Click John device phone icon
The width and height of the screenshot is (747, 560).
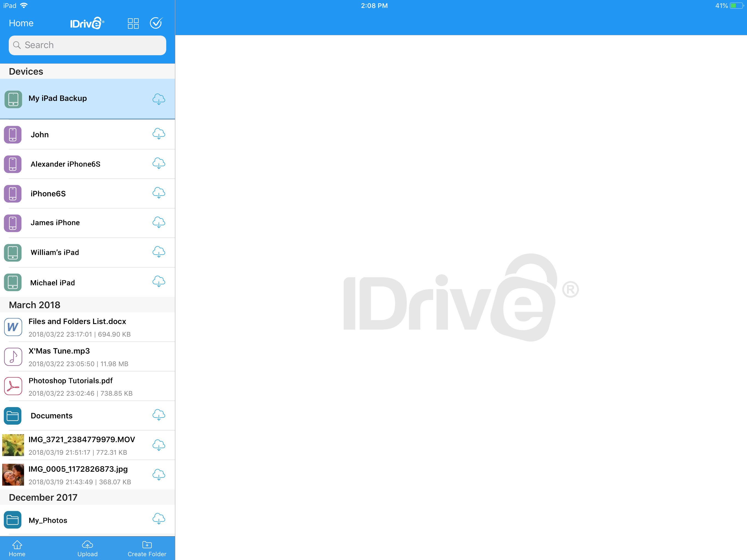13,135
